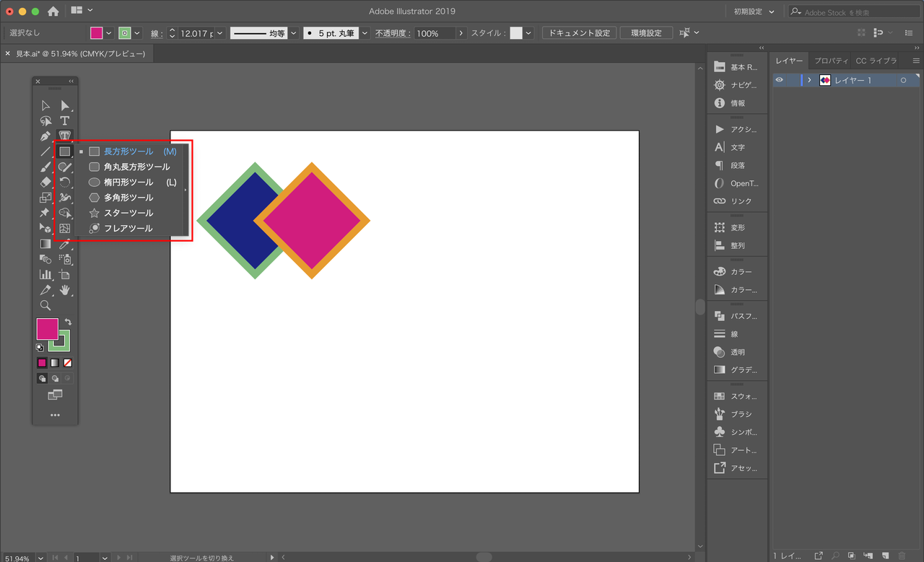Screen dimensions: 924x562
Task: Toggle visibility eye of レイヤー 1
Action: click(780, 80)
